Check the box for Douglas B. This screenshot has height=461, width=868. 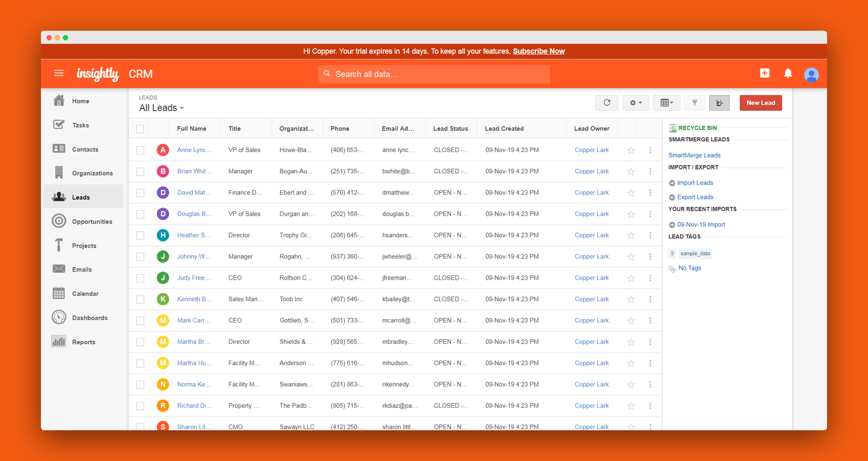tap(140, 214)
